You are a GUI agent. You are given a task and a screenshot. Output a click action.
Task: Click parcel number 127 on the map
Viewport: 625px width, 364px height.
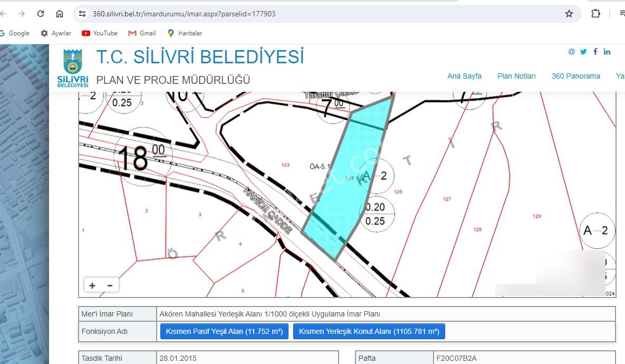[447, 198]
